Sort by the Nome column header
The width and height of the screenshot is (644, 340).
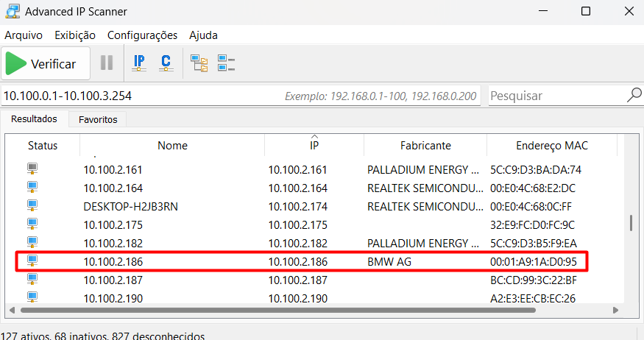172,146
